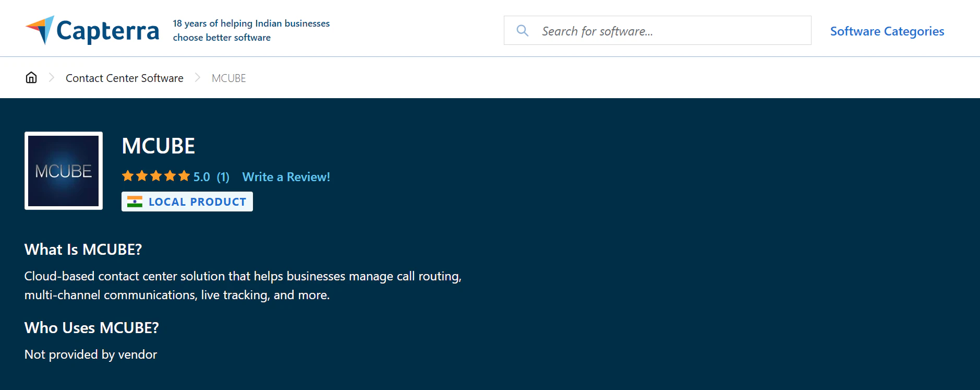Click the 'What Is MCUBE?' heading
This screenshot has height=390, width=980.
83,250
